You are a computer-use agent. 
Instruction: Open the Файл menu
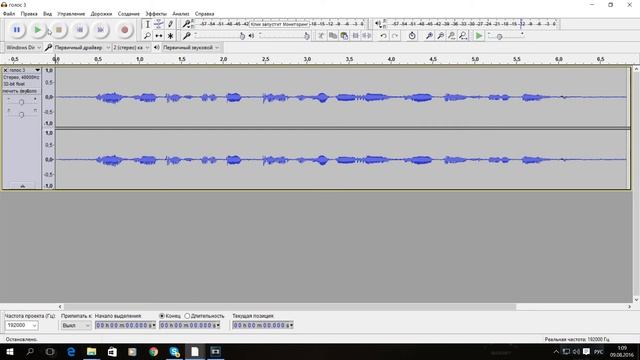[x=9, y=14]
